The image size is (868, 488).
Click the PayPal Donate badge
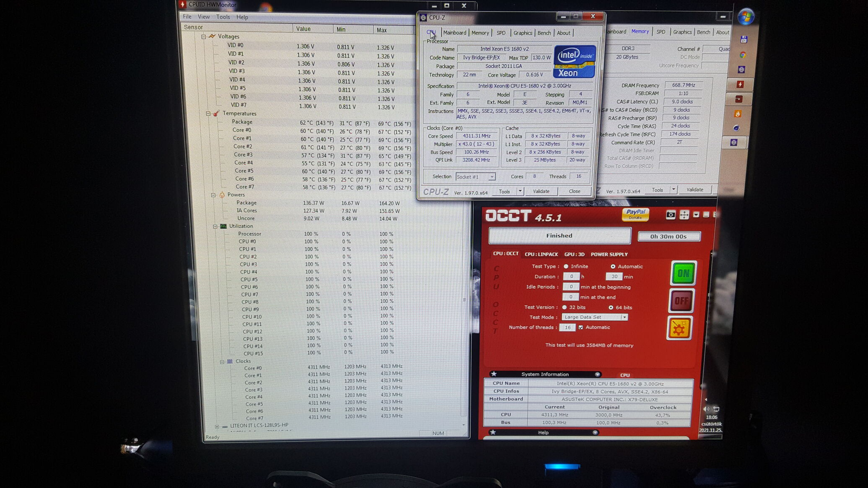coord(635,214)
